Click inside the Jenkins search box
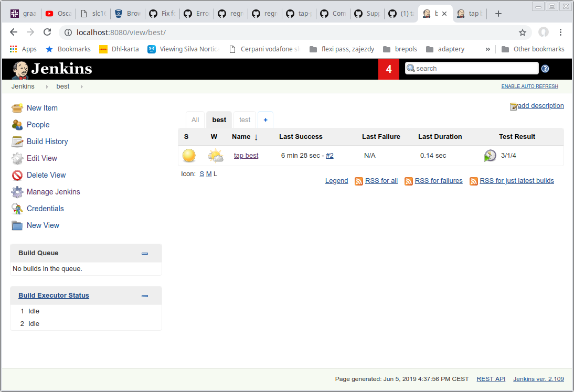Image resolution: width=574 pixels, height=392 pixels. click(x=472, y=68)
